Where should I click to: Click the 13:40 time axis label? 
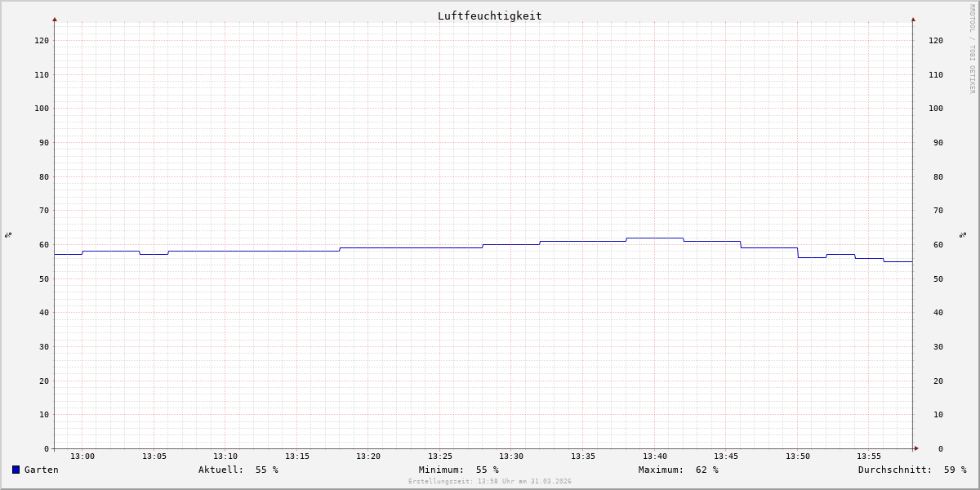coord(655,457)
